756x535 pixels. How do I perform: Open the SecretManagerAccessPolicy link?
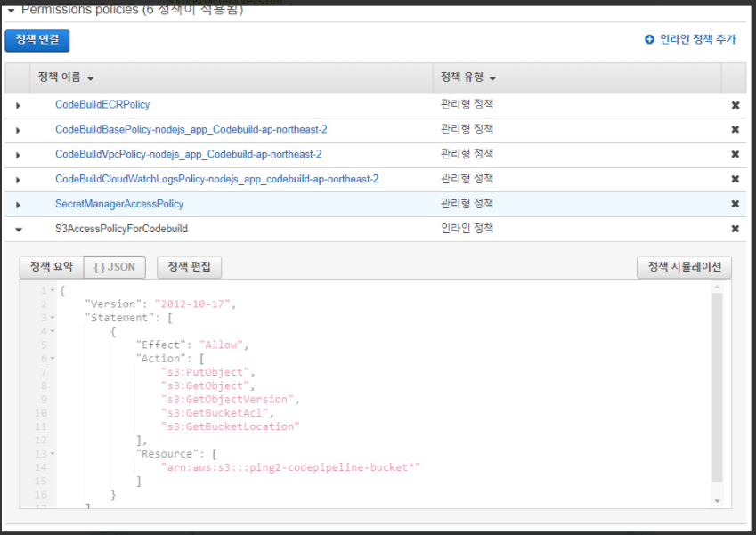click(x=119, y=204)
